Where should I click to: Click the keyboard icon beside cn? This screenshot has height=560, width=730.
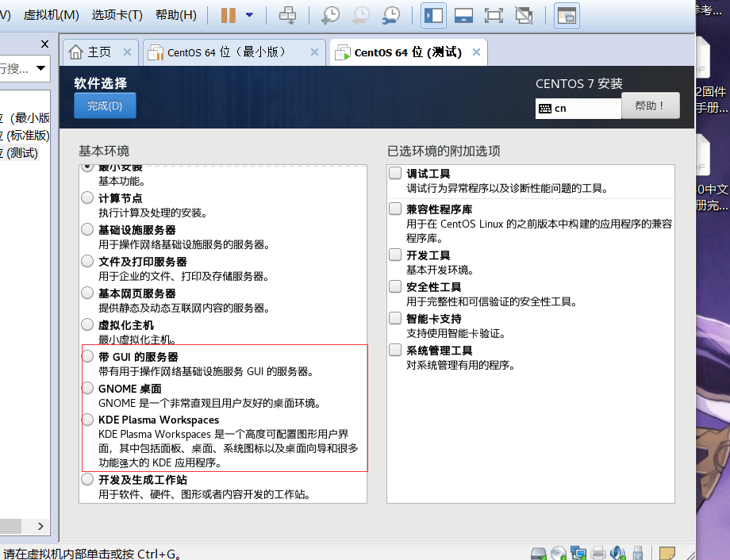tap(544, 109)
